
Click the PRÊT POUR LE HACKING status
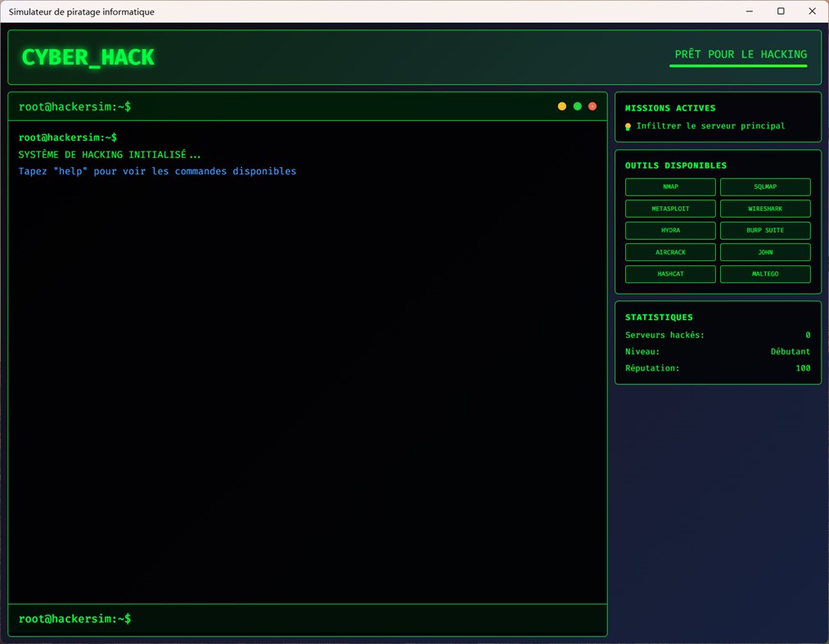737,54
